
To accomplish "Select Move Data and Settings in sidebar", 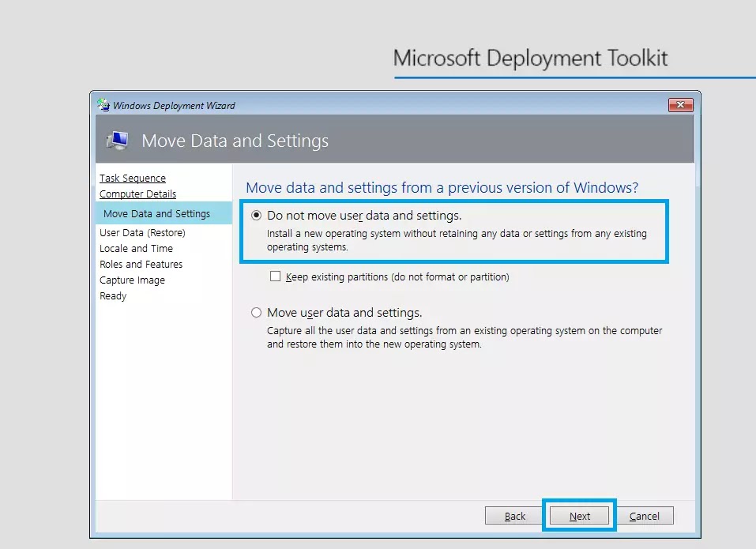I will 164,213.
